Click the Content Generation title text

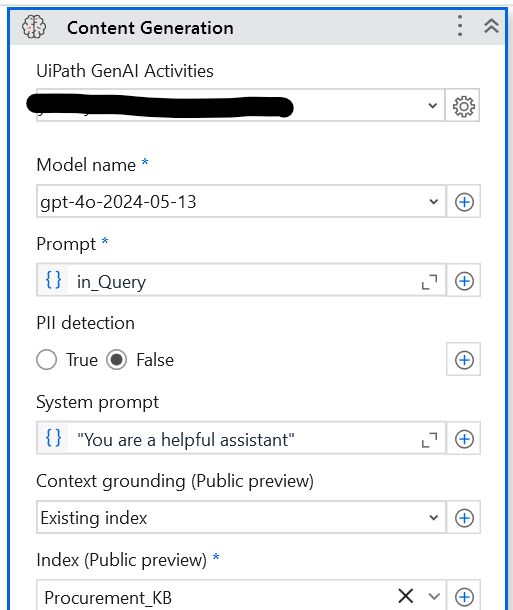pyautogui.click(x=150, y=28)
